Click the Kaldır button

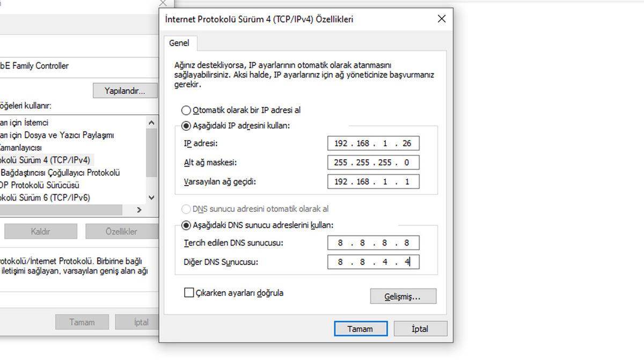40,231
